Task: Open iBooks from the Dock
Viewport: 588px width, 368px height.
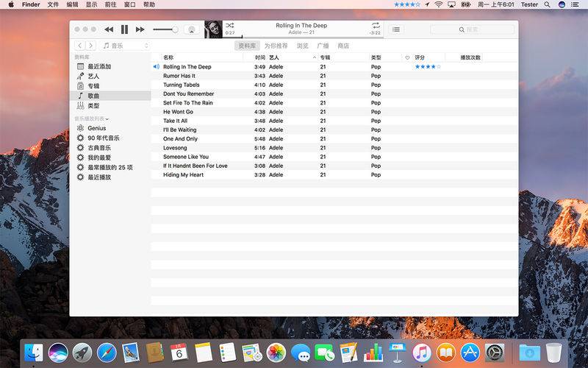Action: (446, 353)
